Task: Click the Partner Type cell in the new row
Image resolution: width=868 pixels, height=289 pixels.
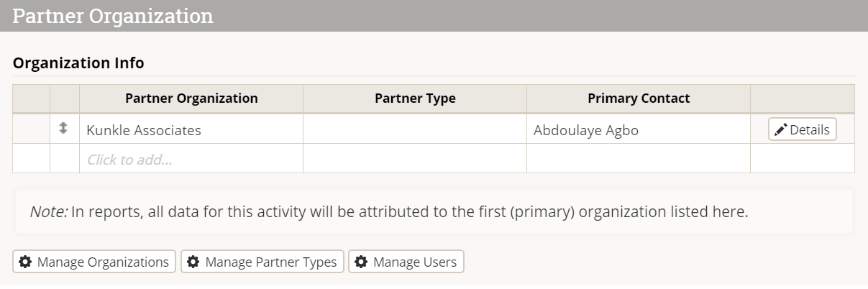Action: [414, 159]
